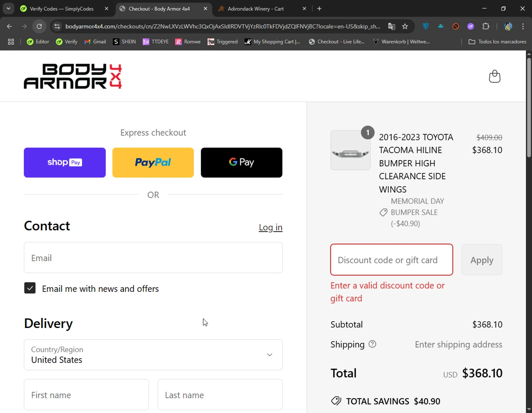Pay with Google Pay button
Screen dimensions: 532x413
pyautogui.click(x=242, y=162)
